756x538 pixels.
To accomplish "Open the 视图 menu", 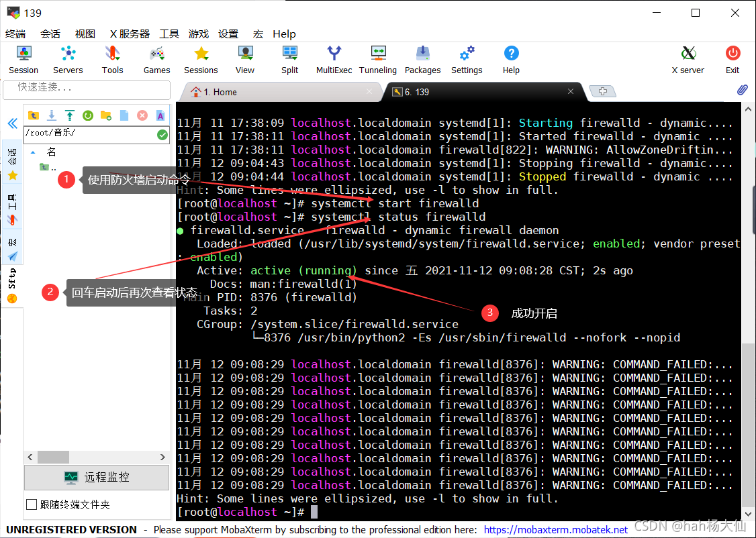I will 85,34.
